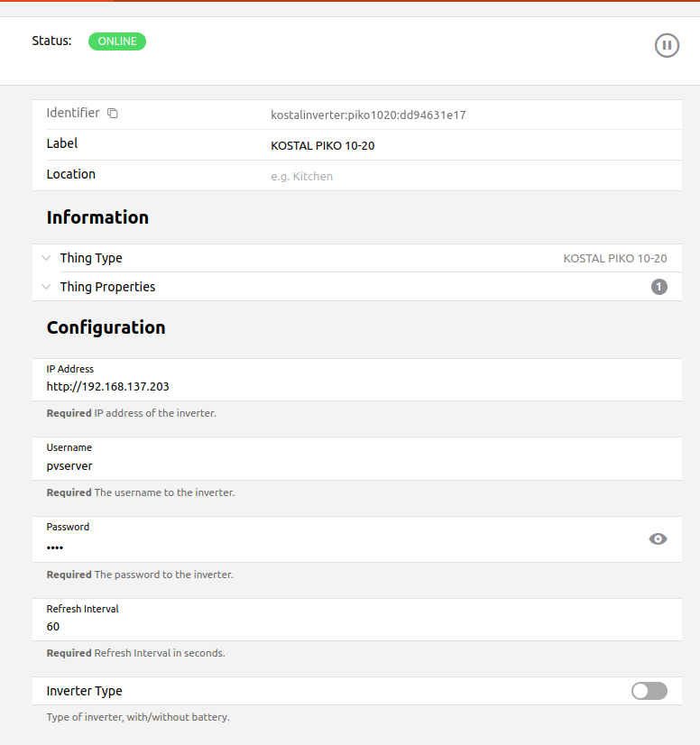Edit the Username field
The height and width of the screenshot is (745, 700).
coord(361,465)
